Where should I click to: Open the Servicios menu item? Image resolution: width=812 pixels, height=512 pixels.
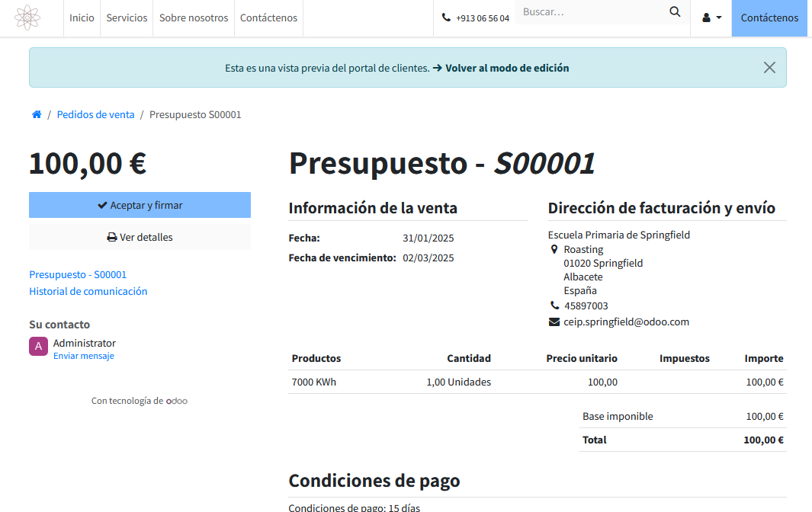[x=127, y=18]
